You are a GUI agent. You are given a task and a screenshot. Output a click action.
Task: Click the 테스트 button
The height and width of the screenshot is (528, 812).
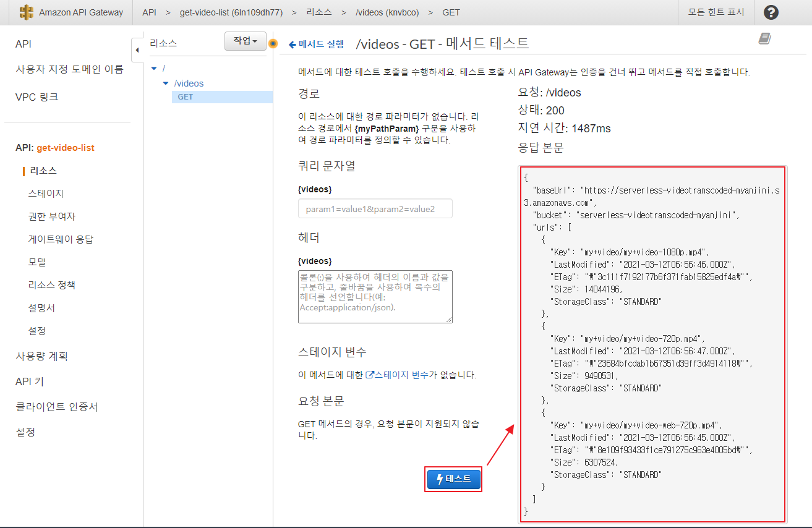coord(453,479)
